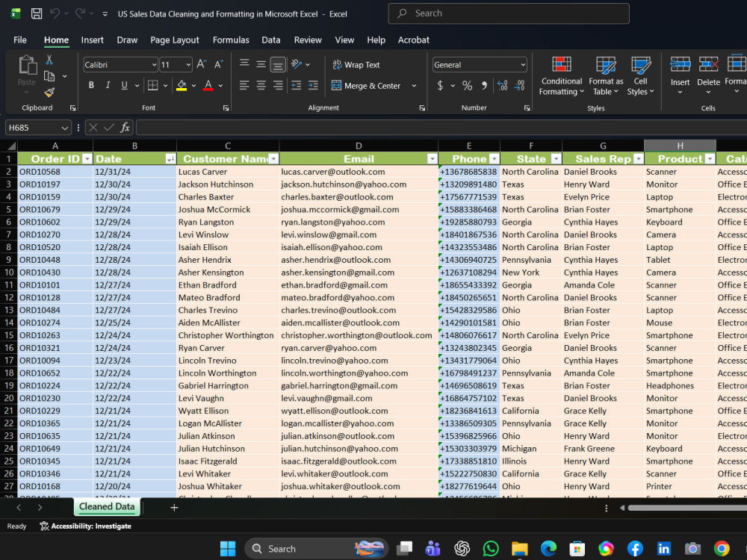Click the Redo arrow icon
The image size is (747, 560).
click(x=80, y=13)
